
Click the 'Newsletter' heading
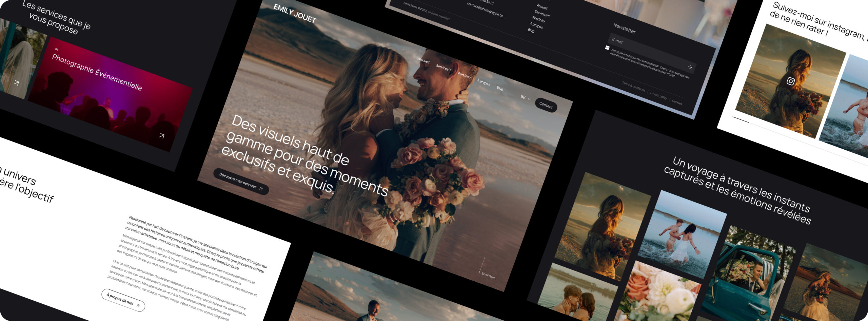[624, 28]
